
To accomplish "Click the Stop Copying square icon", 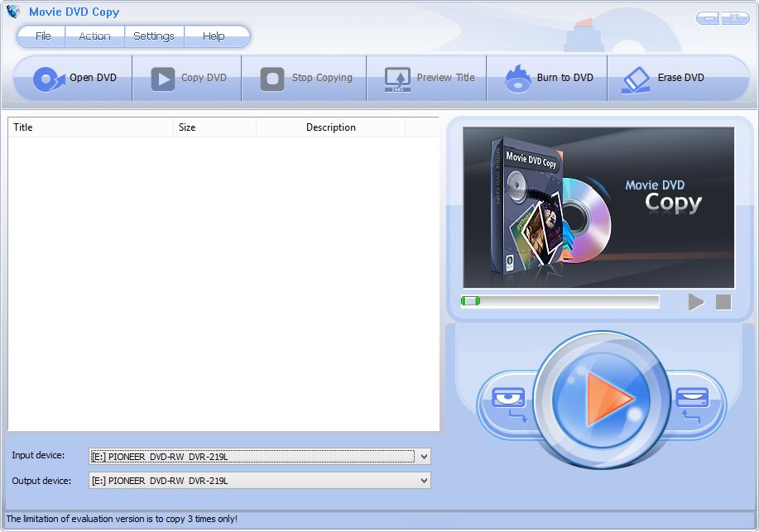I will 272,79.
